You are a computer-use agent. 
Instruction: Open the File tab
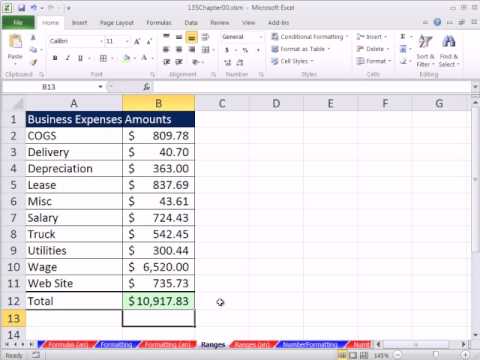(x=18, y=23)
